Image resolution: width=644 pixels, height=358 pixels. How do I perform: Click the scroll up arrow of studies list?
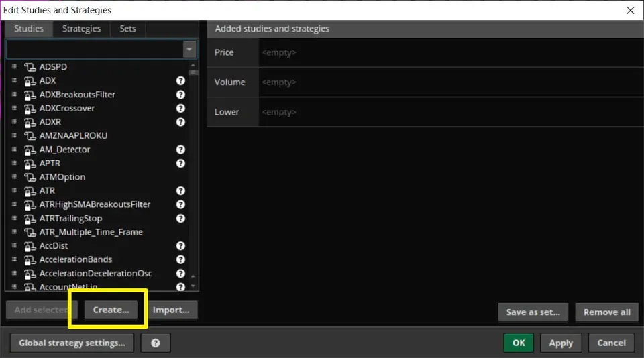pyautogui.click(x=193, y=65)
